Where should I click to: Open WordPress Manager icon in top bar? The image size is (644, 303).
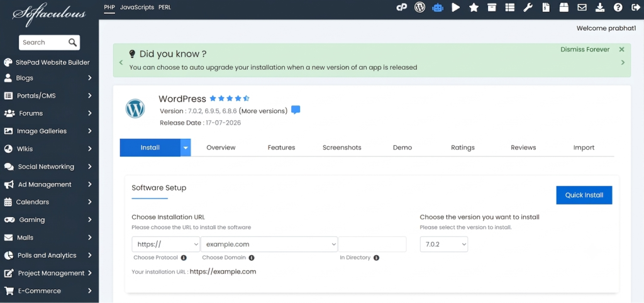tap(419, 8)
